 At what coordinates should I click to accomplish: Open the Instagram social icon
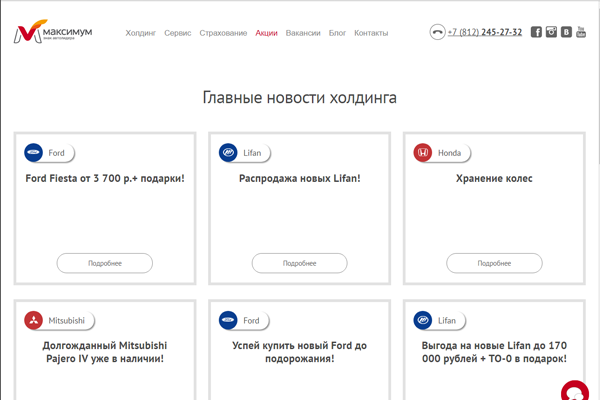click(x=551, y=32)
